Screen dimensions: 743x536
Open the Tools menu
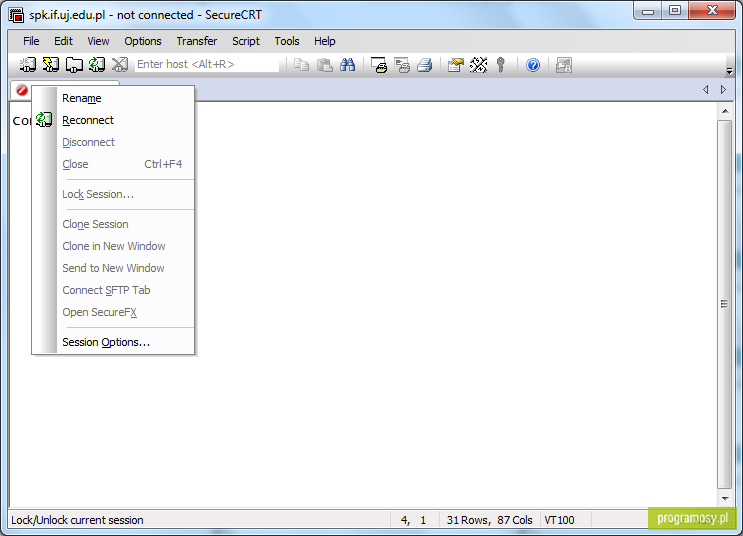point(287,41)
